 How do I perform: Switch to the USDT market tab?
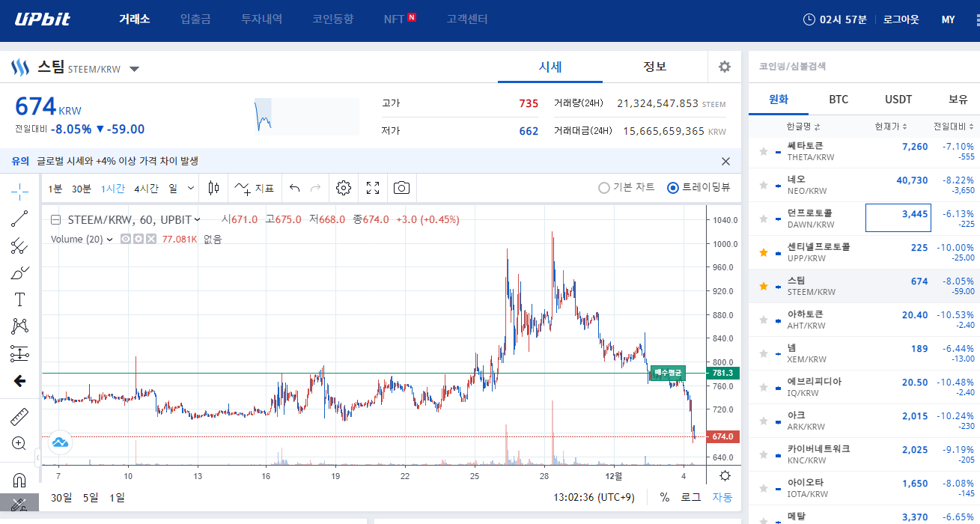898,99
